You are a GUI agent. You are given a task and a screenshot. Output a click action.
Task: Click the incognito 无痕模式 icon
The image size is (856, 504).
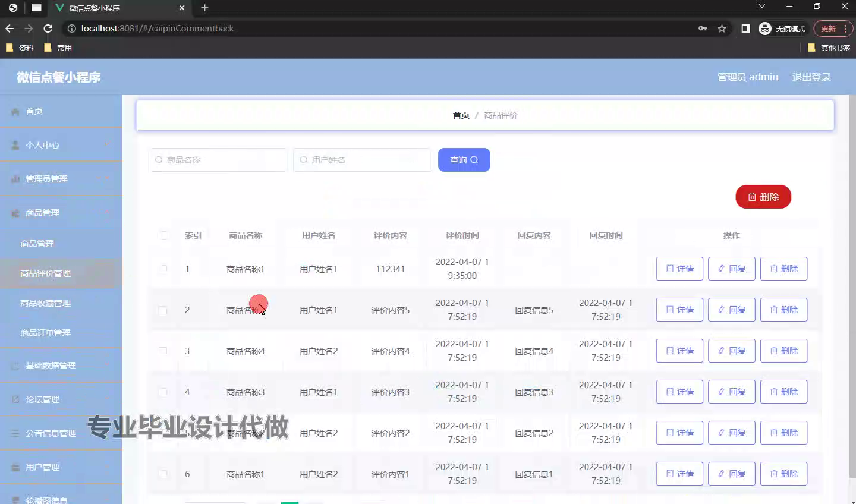tap(765, 29)
